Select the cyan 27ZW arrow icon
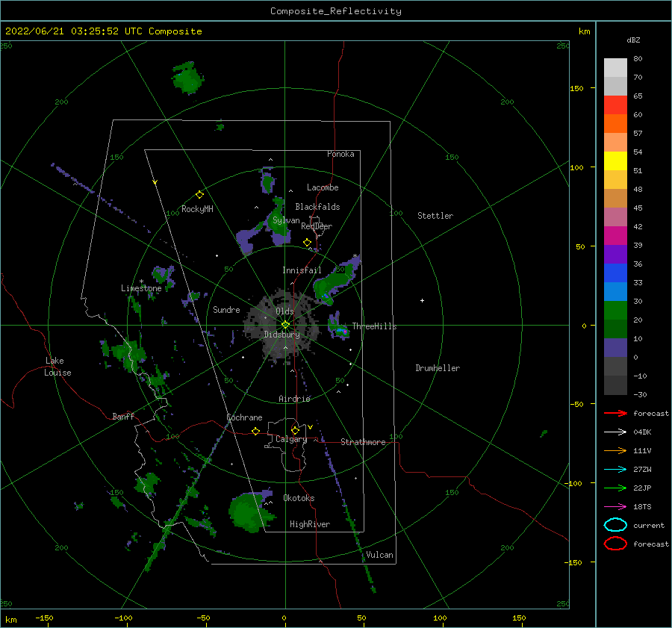This screenshot has height=628, width=672. click(615, 470)
